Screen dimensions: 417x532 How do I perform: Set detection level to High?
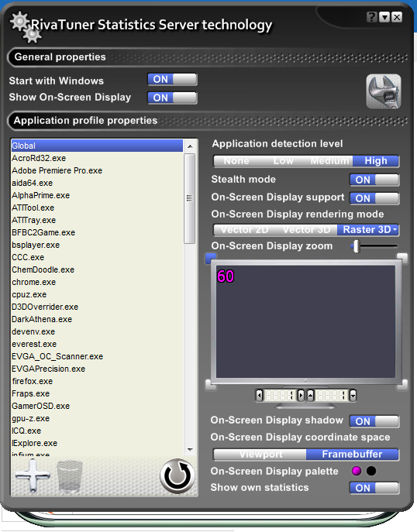pos(376,161)
